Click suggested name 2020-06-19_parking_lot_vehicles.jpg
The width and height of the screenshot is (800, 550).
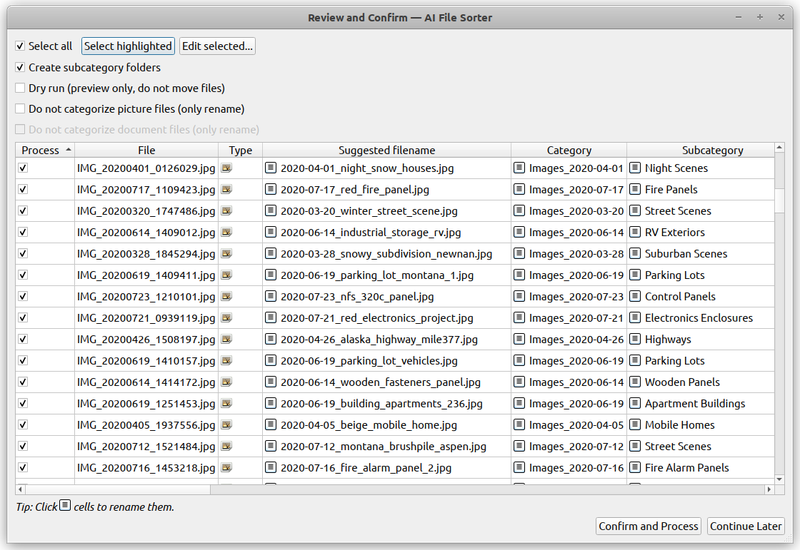[369, 361]
